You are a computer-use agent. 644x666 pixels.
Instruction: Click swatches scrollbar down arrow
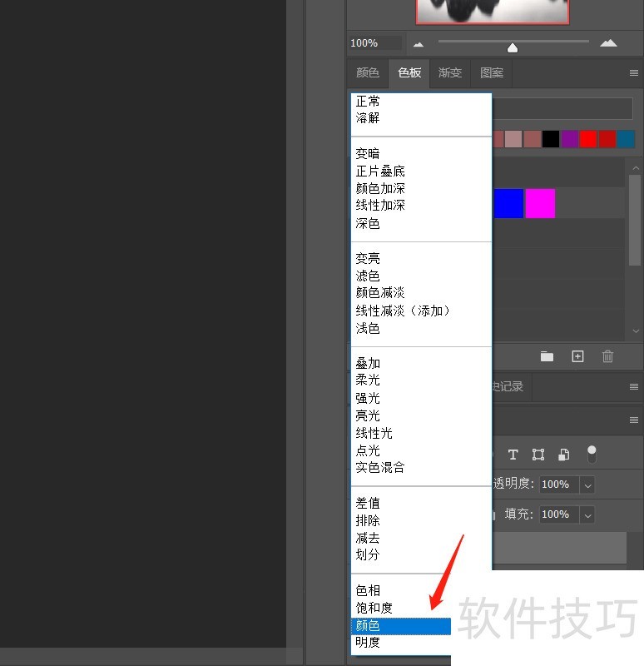pyautogui.click(x=636, y=331)
